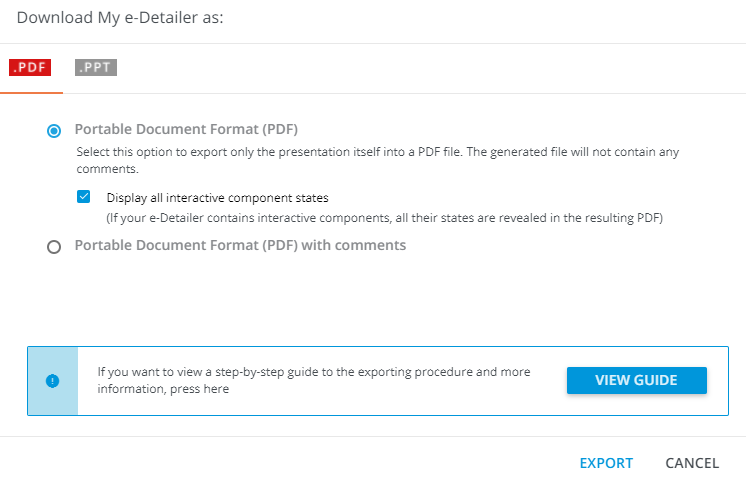Image resolution: width=746 pixels, height=485 pixels.
Task: Click the orange underline beneath the .PDF tab
Action: tap(31, 93)
